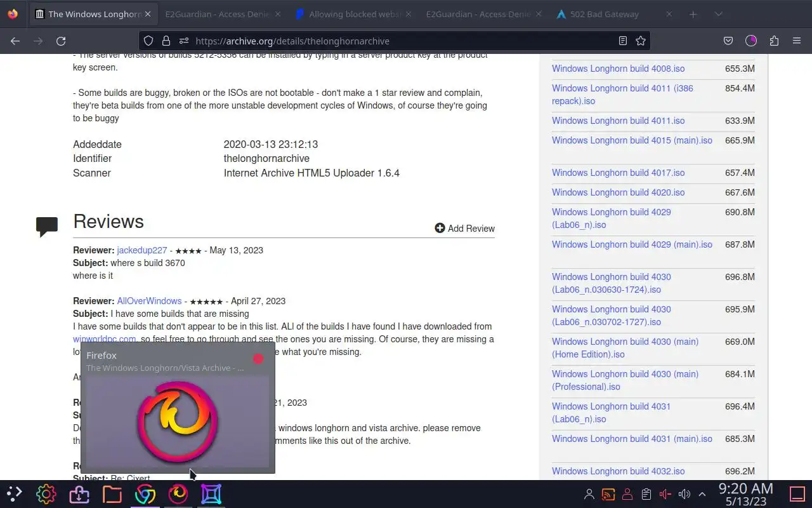
Task: Close the 502 Bad Gateway tab
Action: tap(669, 14)
